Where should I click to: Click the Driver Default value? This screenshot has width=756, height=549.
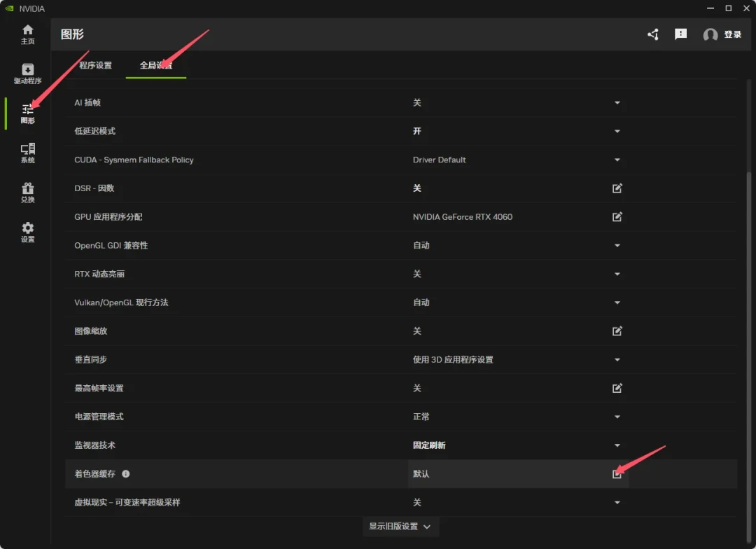click(x=439, y=160)
